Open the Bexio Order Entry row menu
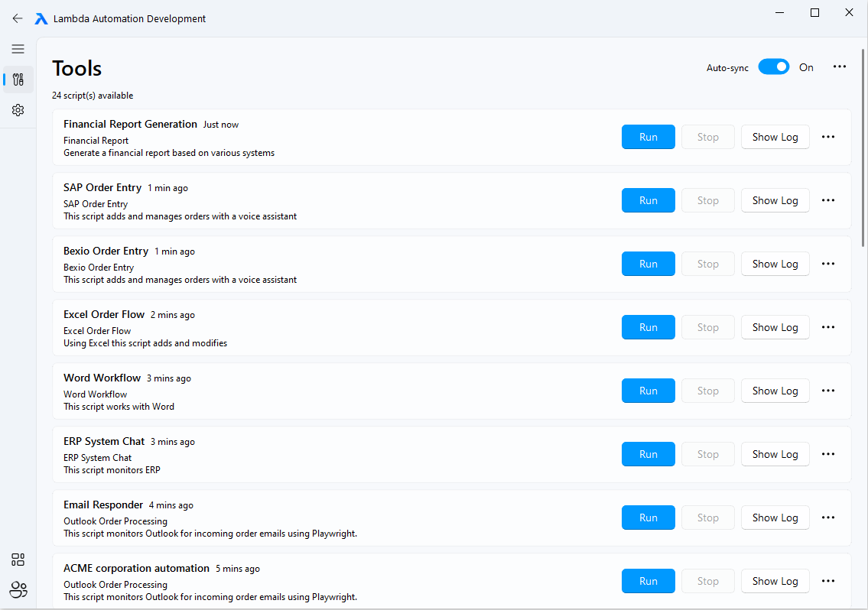This screenshot has width=868, height=610. pos(827,263)
